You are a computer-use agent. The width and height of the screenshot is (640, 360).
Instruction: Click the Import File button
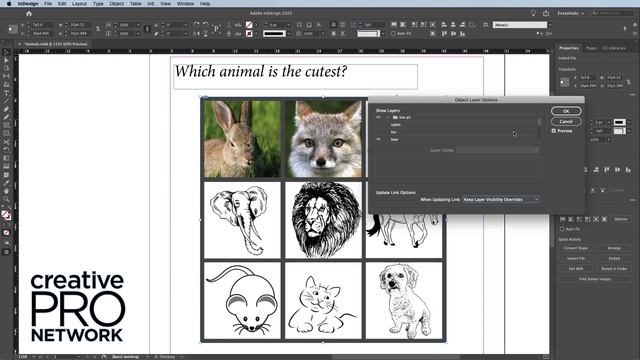pyautogui.click(x=576, y=258)
